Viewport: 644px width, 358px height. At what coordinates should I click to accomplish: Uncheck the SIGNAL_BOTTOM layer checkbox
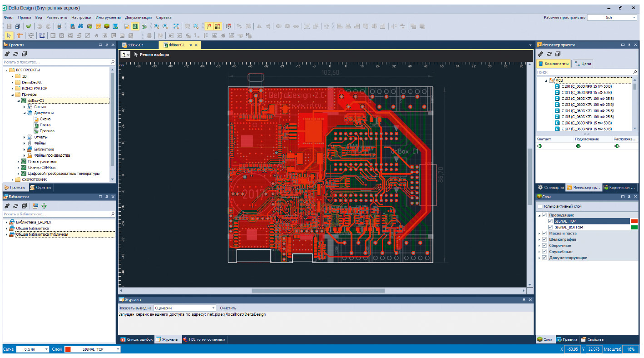550,227
